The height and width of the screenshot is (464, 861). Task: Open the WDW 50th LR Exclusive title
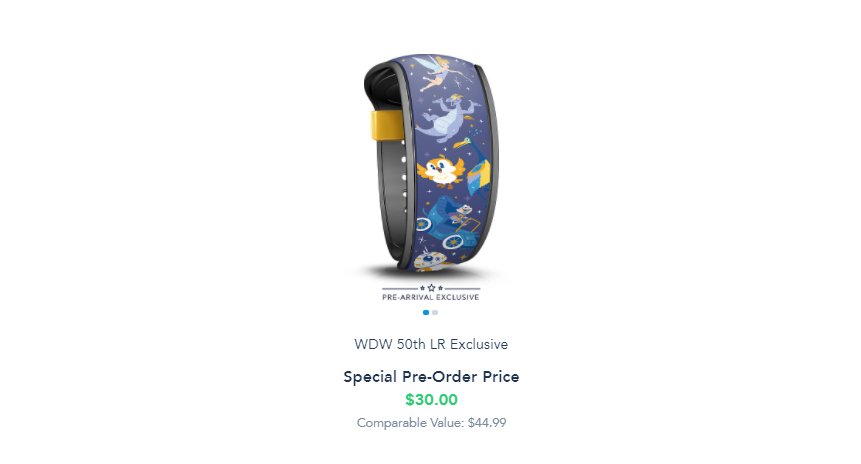point(431,344)
